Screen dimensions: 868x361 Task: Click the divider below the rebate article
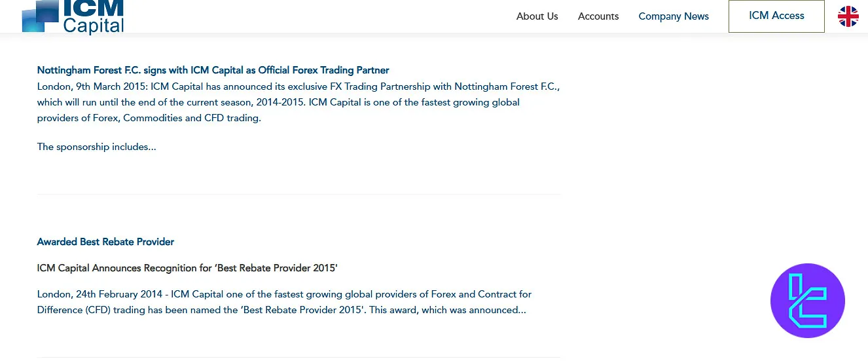point(298,357)
